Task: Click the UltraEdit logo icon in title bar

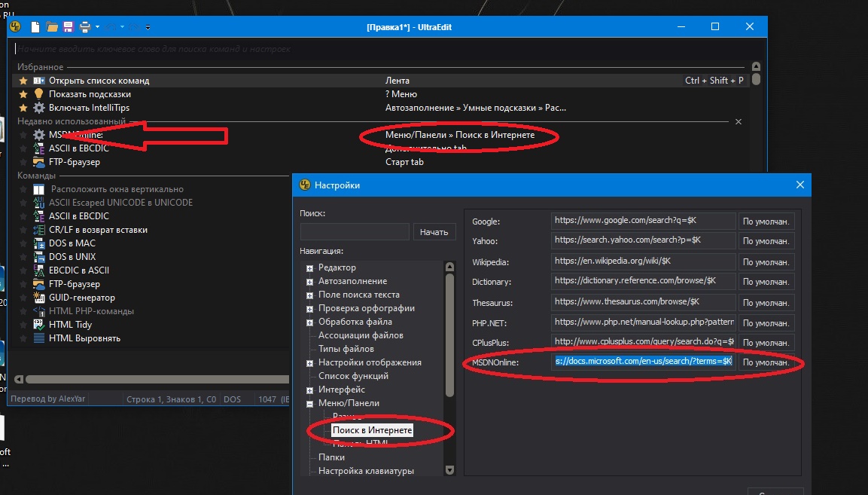Action: tap(16, 26)
